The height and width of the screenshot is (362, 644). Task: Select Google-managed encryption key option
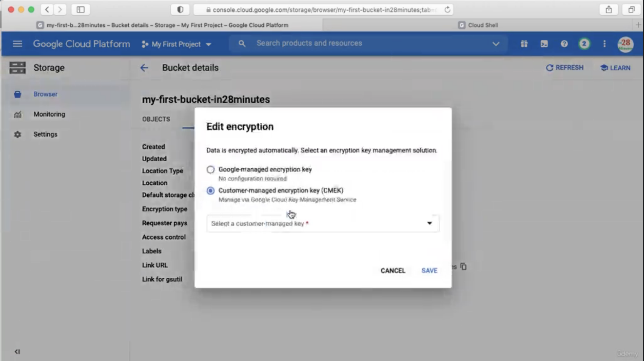(210, 170)
